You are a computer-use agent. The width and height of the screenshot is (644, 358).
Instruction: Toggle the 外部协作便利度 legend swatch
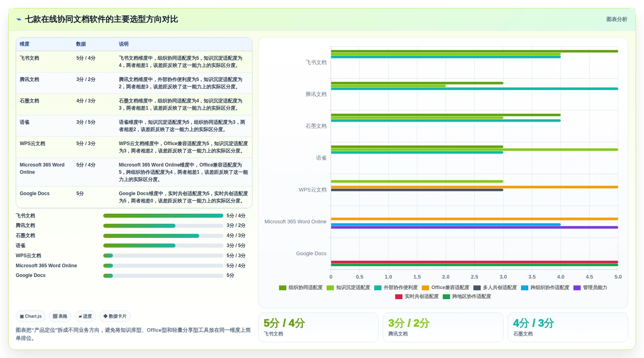click(378, 288)
